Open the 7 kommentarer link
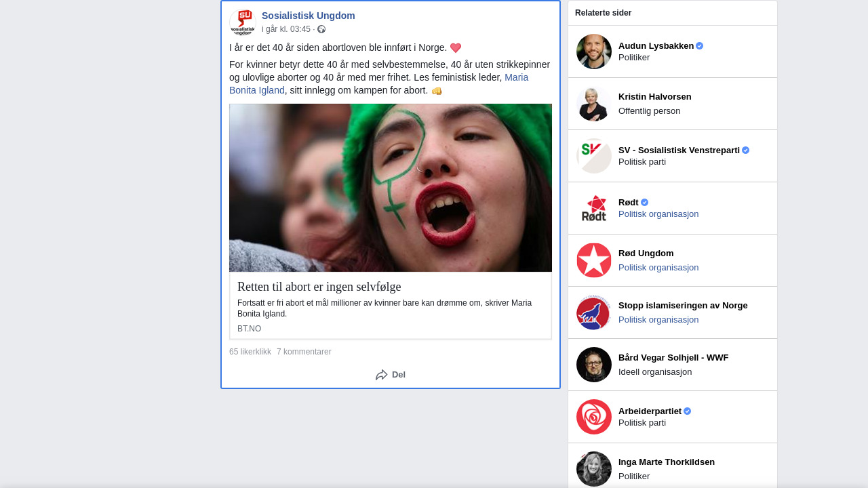Image resolution: width=868 pixels, height=488 pixels. 304,352
